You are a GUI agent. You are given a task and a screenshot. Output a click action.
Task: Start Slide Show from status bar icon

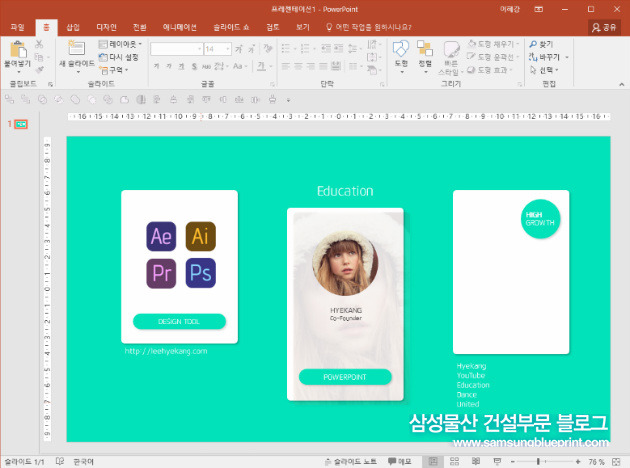coord(497,461)
